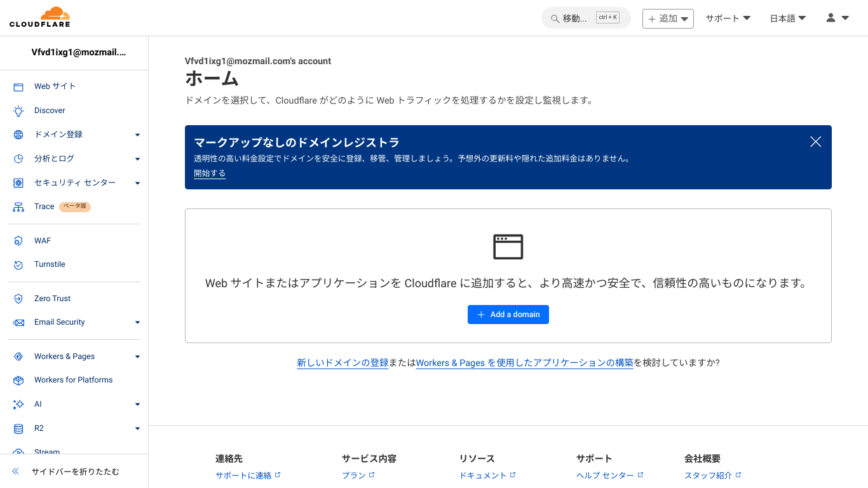Screen dimensions: 868x488
Task: Expand the Email Security submenu arrow
Action: point(137,322)
